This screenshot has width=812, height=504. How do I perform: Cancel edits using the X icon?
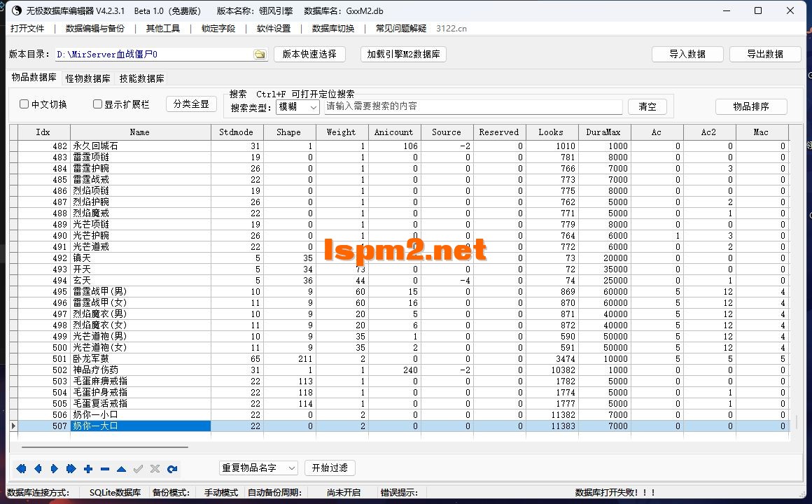click(155, 469)
